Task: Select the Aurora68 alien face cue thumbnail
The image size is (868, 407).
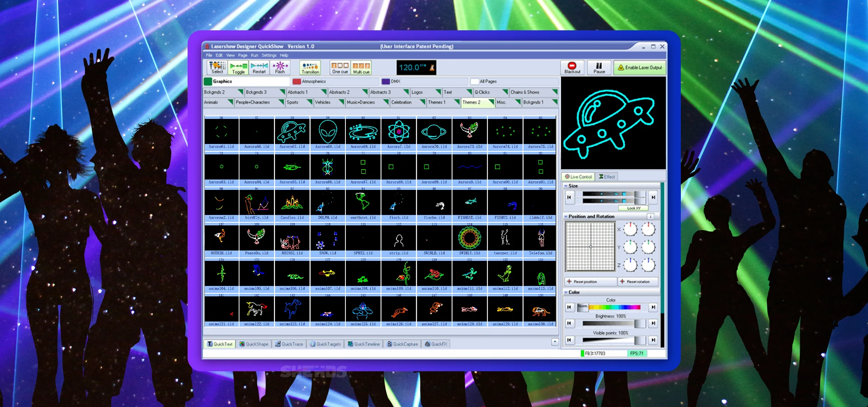Action: pyautogui.click(x=328, y=132)
